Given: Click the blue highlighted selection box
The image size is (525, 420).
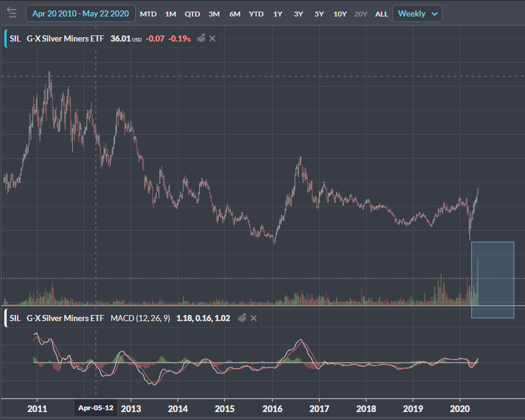Looking at the screenshot, I should point(493,280).
